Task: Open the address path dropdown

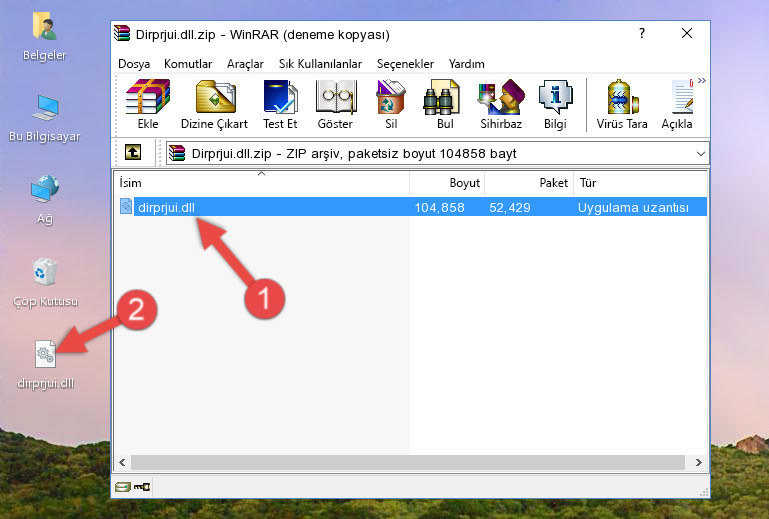Action: (700, 154)
